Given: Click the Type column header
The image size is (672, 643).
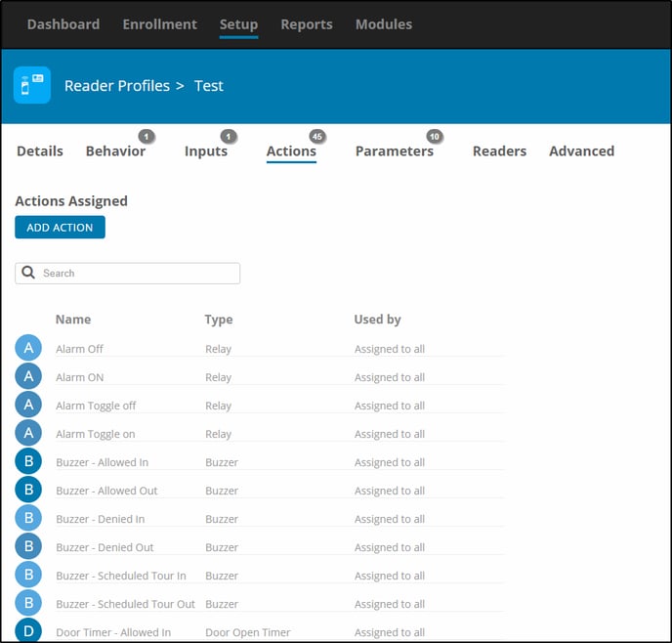Looking at the screenshot, I should tap(219, 320).
